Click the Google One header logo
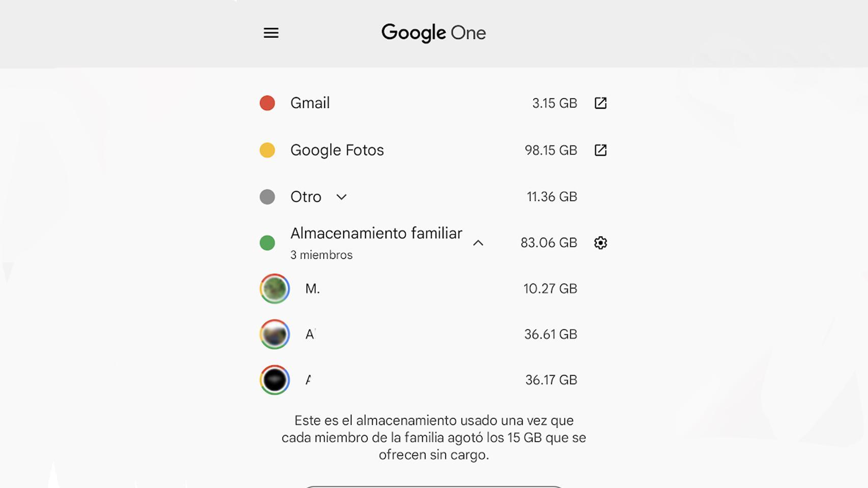The width and height of the screenshot is (868, 488). [433, 33]
